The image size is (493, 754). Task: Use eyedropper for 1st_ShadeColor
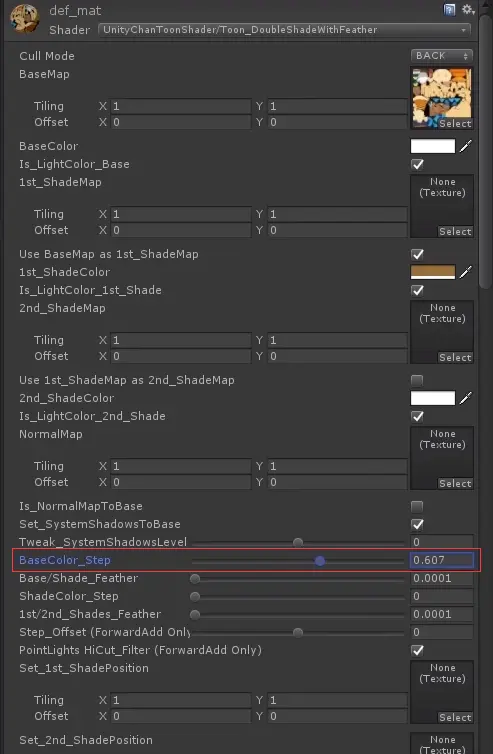[x=466, y=272]
